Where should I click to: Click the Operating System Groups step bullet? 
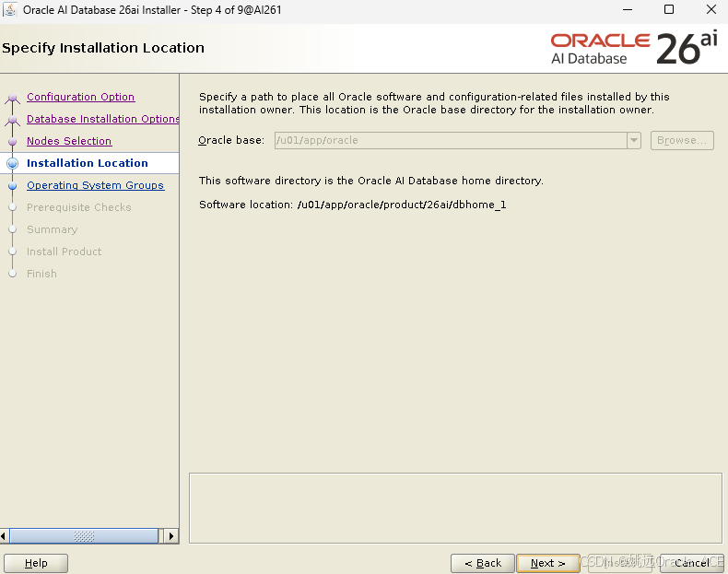[13, 185]
